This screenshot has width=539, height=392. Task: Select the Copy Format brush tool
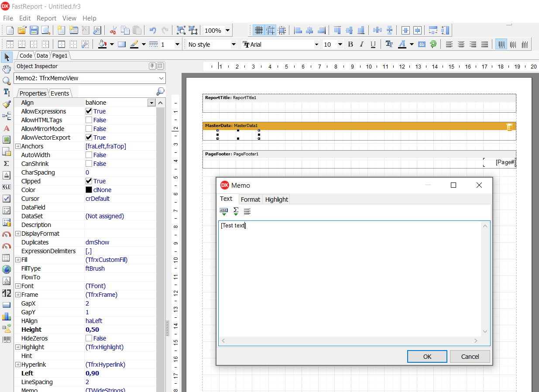(x=7, y=104)
